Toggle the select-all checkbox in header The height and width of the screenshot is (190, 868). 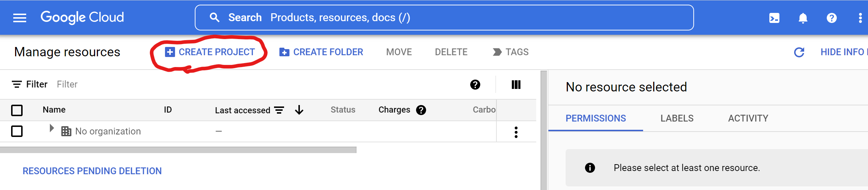click(17, 110)
